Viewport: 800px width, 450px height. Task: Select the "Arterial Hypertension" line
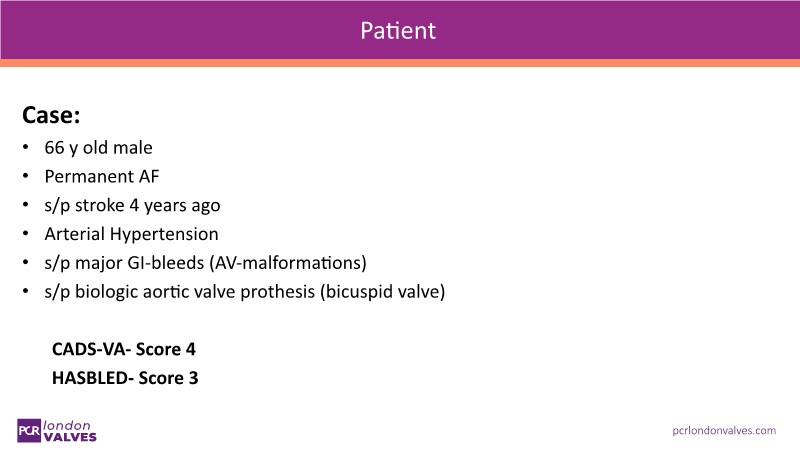click(130, 234)
